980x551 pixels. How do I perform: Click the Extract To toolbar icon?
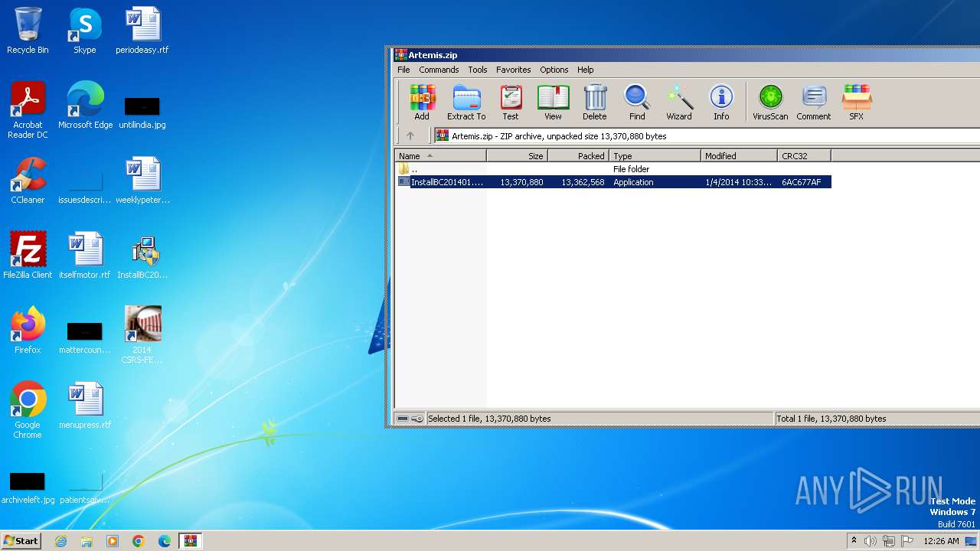[466, 103]
